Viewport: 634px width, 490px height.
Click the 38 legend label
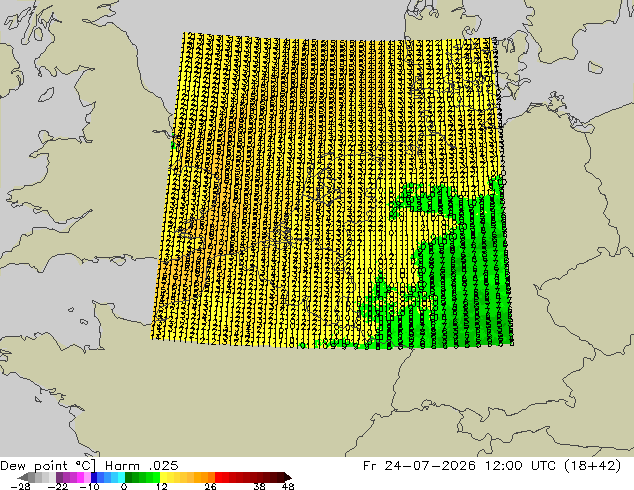pyautogui.click(x=260, y=486)
